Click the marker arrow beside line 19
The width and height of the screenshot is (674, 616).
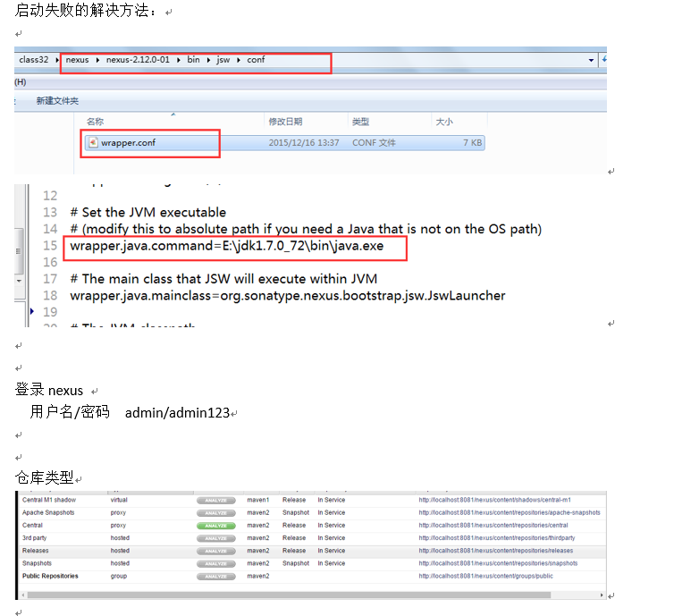coord(32,311)
